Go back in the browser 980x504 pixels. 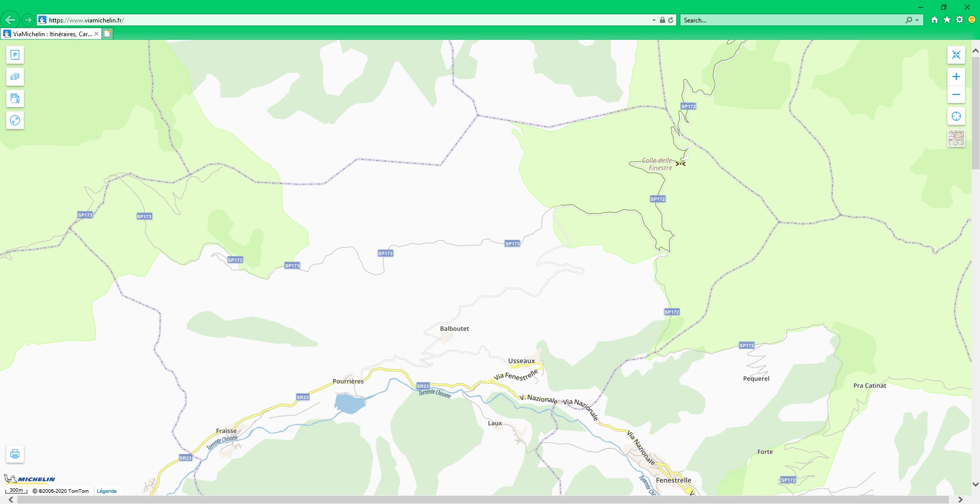pos(10,20)
